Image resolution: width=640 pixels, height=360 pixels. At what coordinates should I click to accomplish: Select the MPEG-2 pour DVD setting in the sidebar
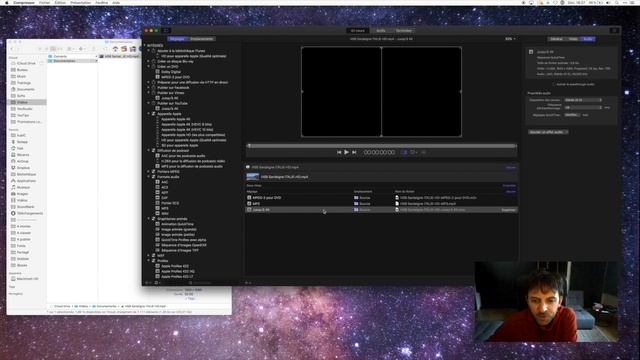pyautogui.click(x=176, y=77)
